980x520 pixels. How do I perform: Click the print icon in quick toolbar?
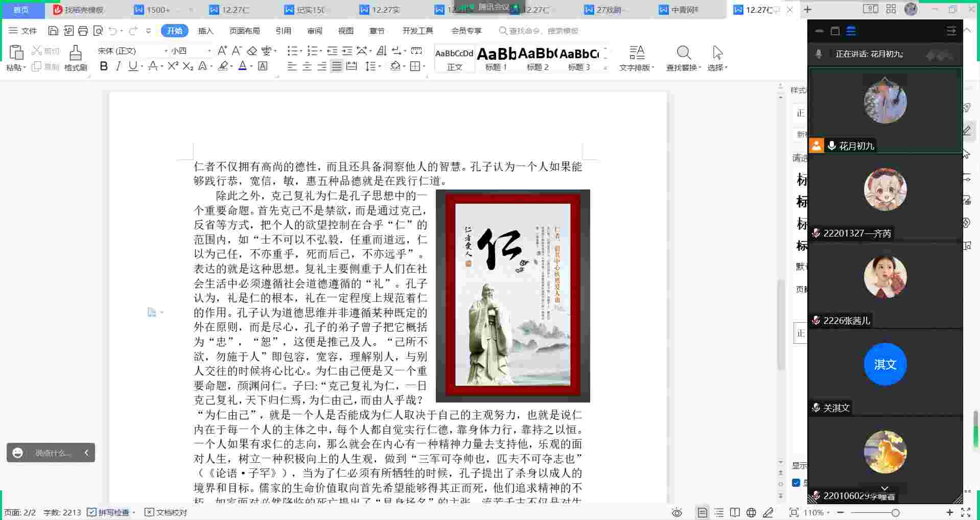[x=83, y=31]
